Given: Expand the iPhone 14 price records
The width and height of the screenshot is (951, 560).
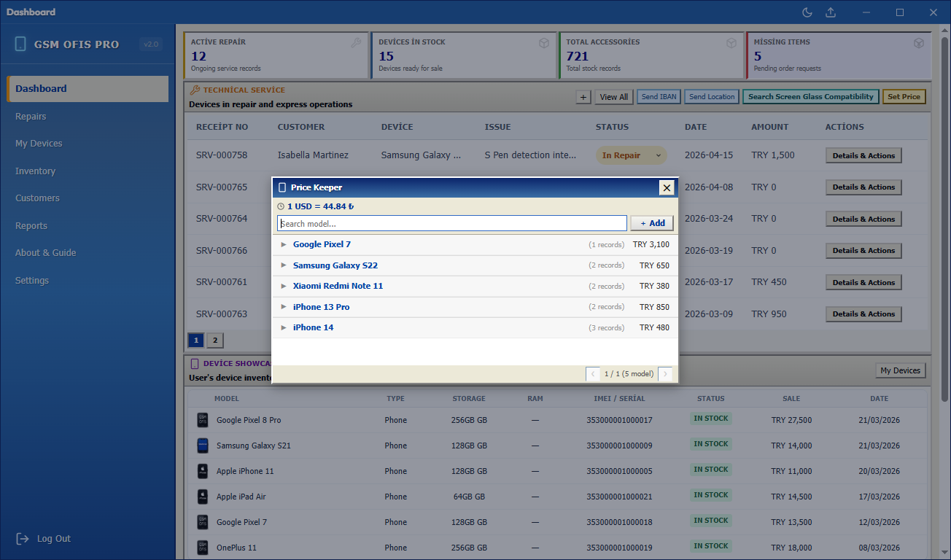Looking at the screenshot, I should 284,328.
